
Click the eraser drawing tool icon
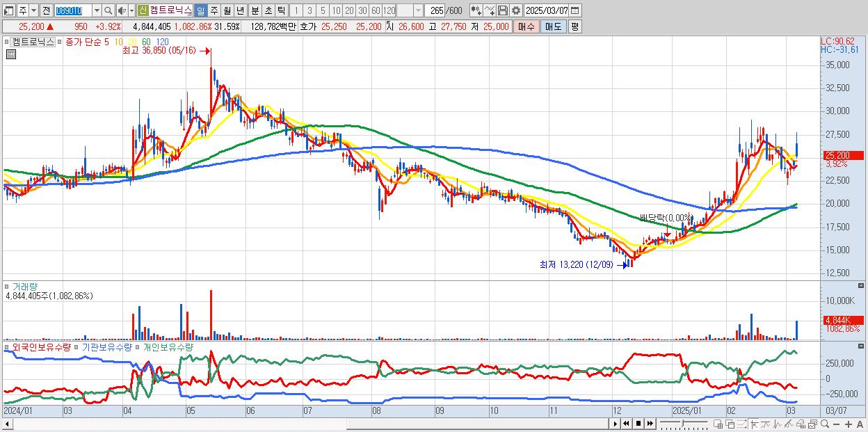[801, 424]
